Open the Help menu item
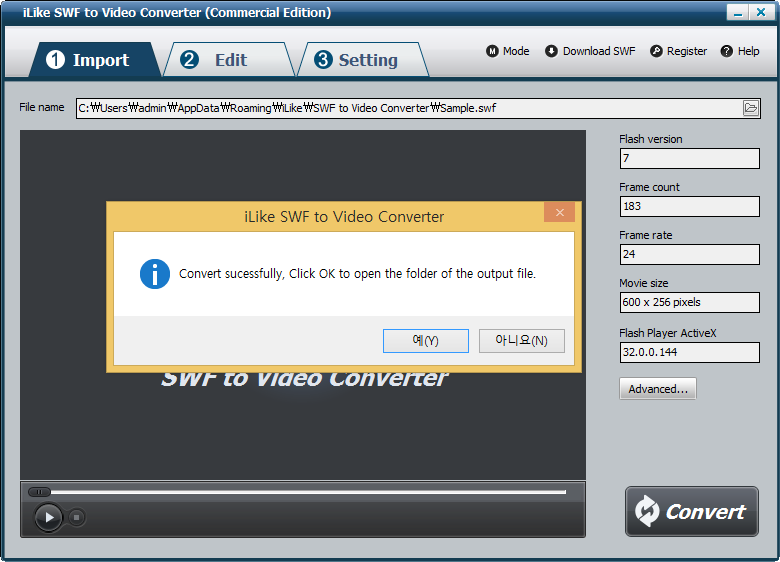Screen dimensions: 780x562 (x=740, y=51)
